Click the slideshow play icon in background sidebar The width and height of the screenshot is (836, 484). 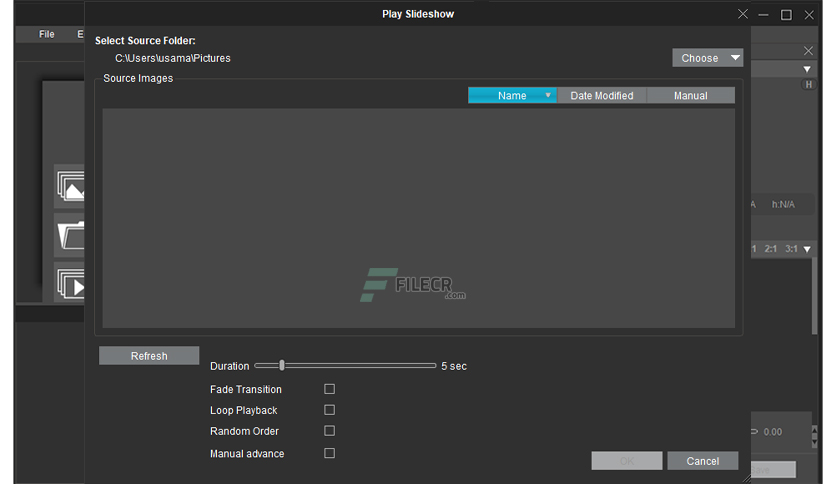[70, 283]
